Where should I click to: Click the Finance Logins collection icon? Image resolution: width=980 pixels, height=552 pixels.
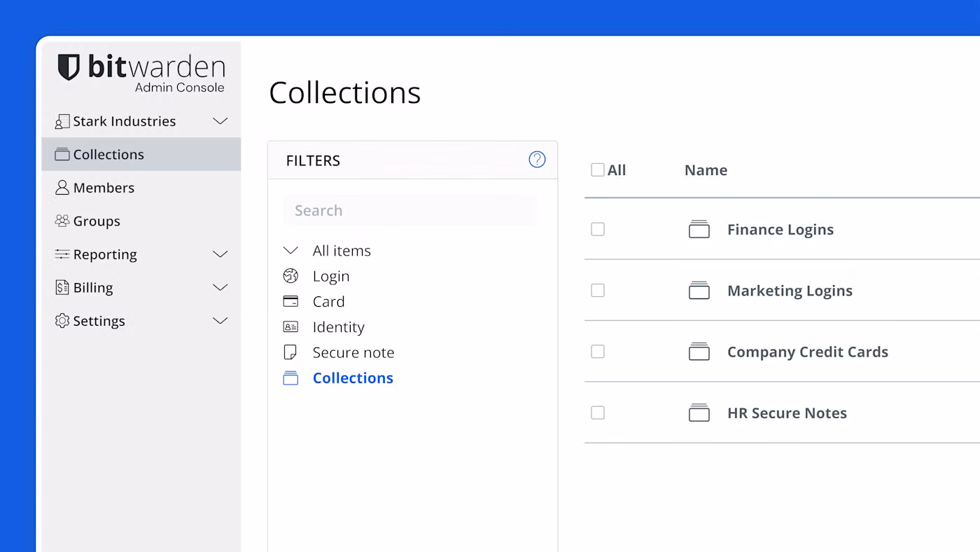pyautogui.click(x=699, y=229)
